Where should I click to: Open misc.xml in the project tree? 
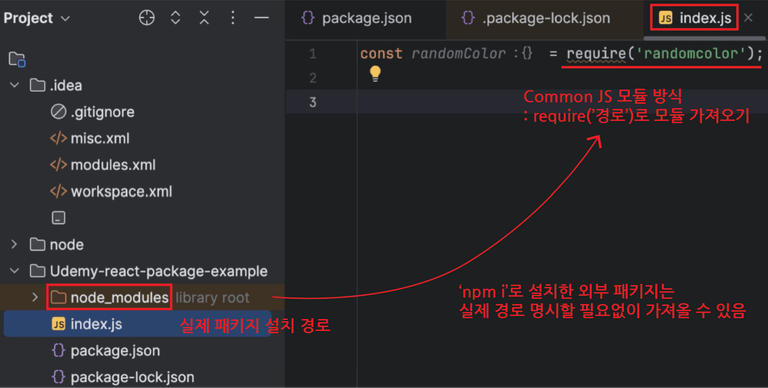100,138
